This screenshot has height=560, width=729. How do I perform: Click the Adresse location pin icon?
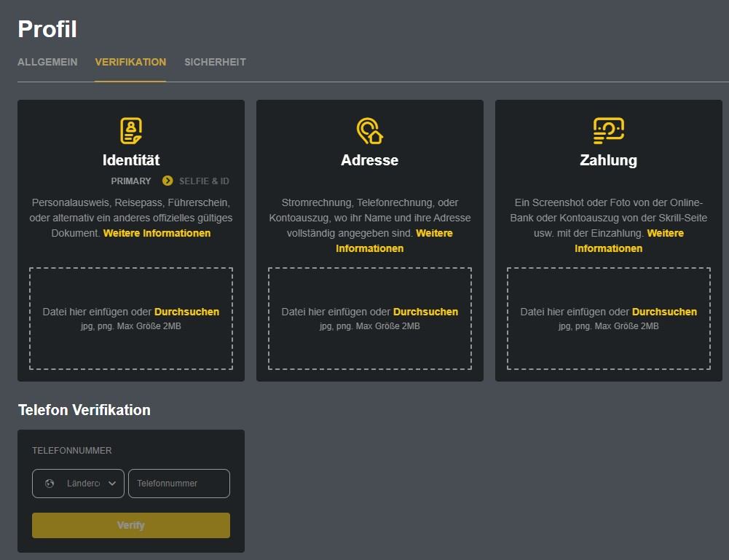(369, 131)
